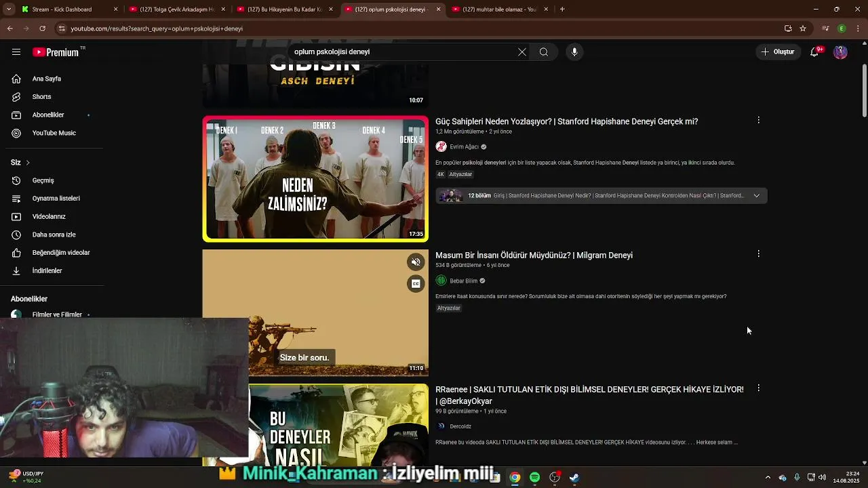Open Chrome profile E icon
This screenshot has height=488, width=868.
842,28
